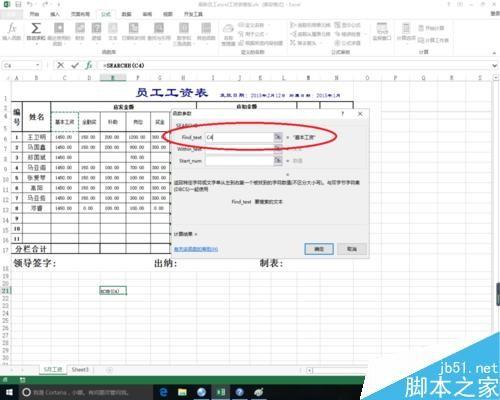Expand the formula bar with its chevron

click(x=495, y=66)
